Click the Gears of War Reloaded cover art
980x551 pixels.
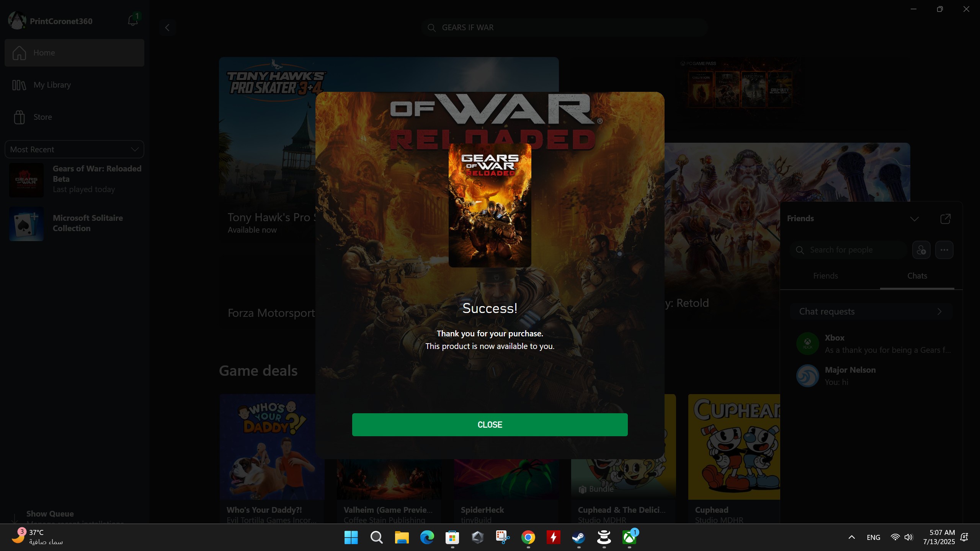(x=490, y=205)
